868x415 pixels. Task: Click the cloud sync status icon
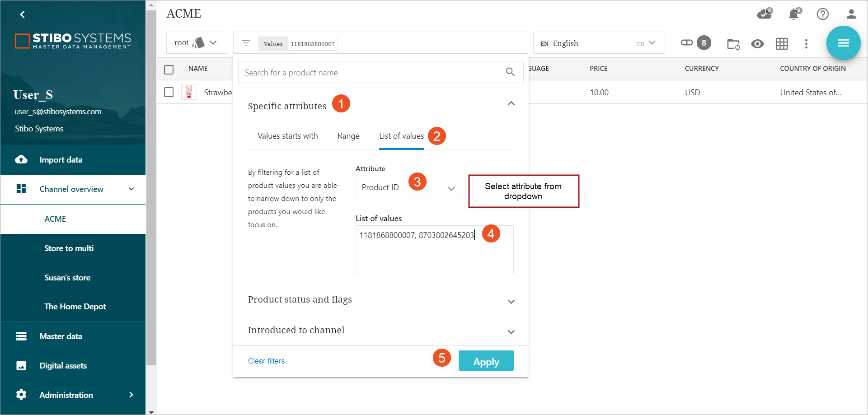point(764,14)
